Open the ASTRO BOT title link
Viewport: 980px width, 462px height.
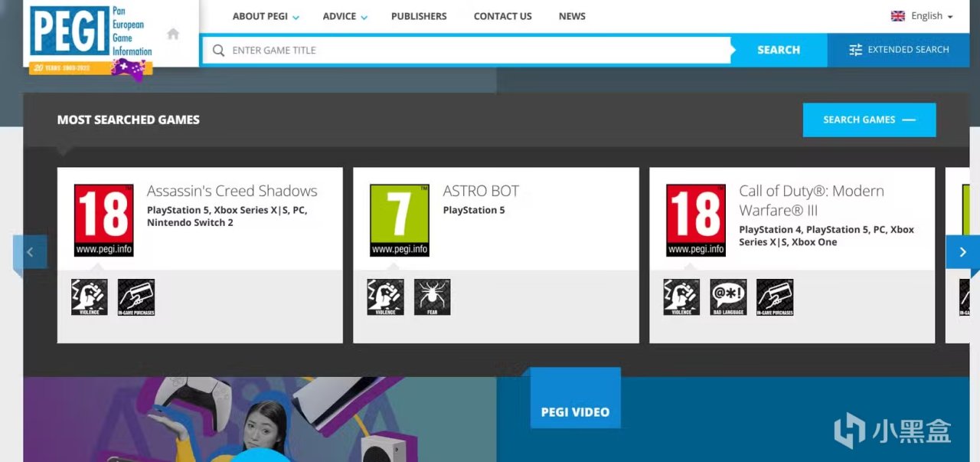[481, 191]
